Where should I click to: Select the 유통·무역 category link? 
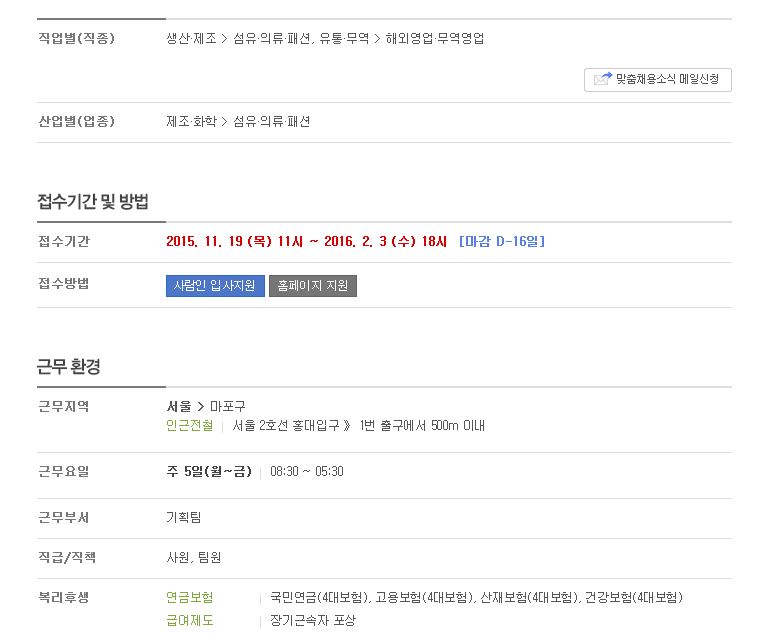(x=344, y=39)
